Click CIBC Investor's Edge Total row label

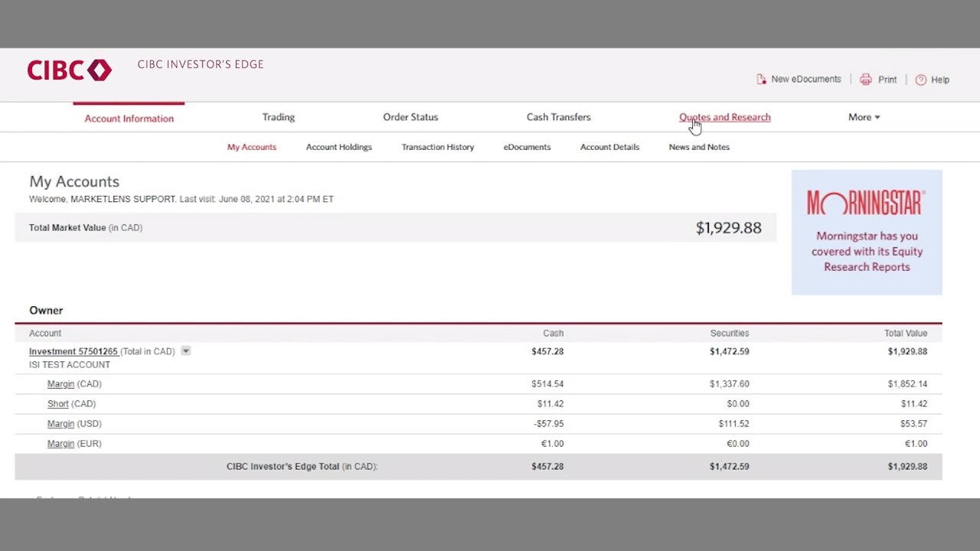click(x=302, y=467)
